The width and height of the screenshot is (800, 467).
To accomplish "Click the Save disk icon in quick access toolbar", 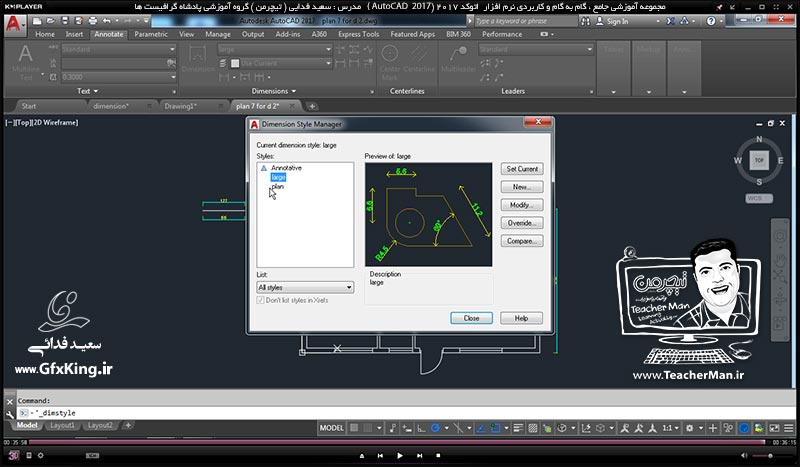I will 65,21.
